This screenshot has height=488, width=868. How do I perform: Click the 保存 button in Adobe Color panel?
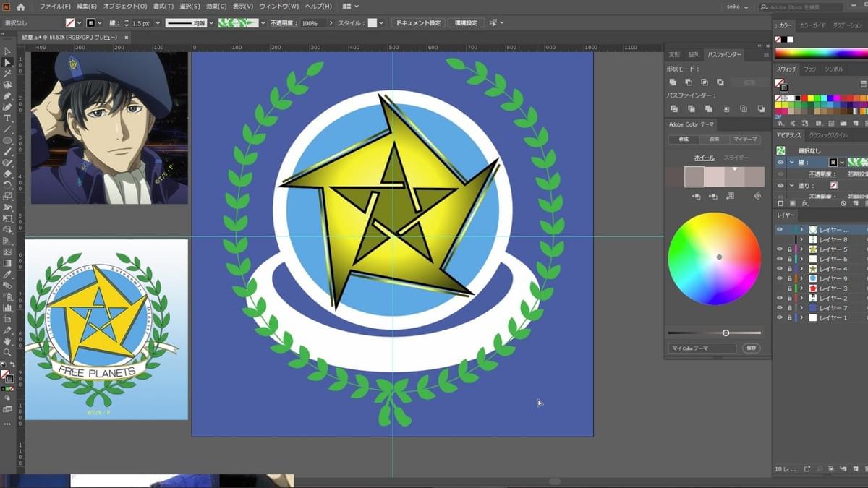[752, 348]
